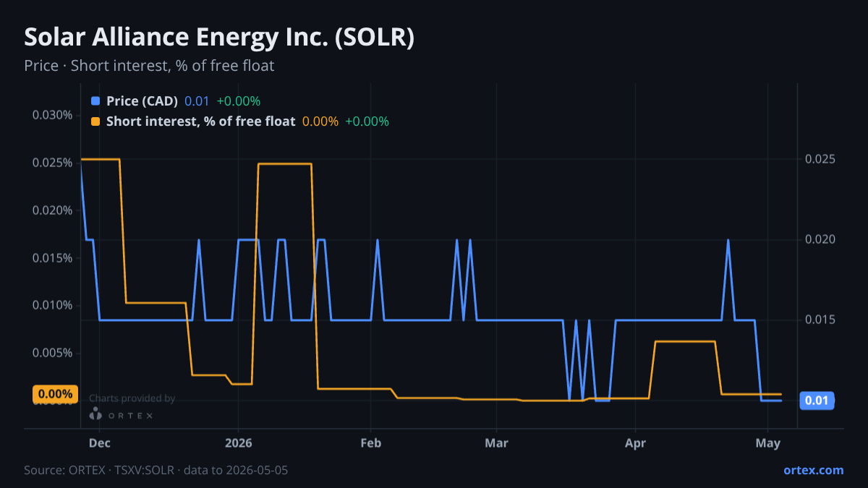Click the blue 0.01 price value in legend
Screen dimensions: 868x488
pos(197,101)
